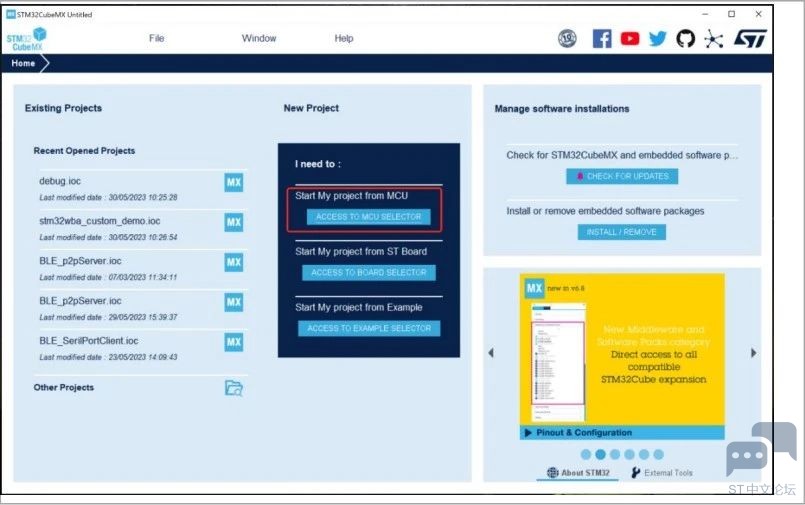
Task: Click the globe icon beside About STM32
Action: click(552, 473)
